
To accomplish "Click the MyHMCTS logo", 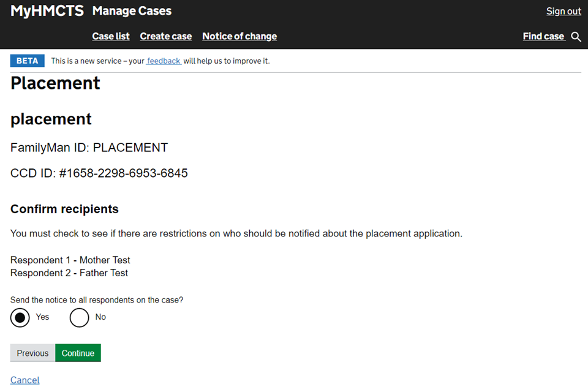I will pos(47,11).
